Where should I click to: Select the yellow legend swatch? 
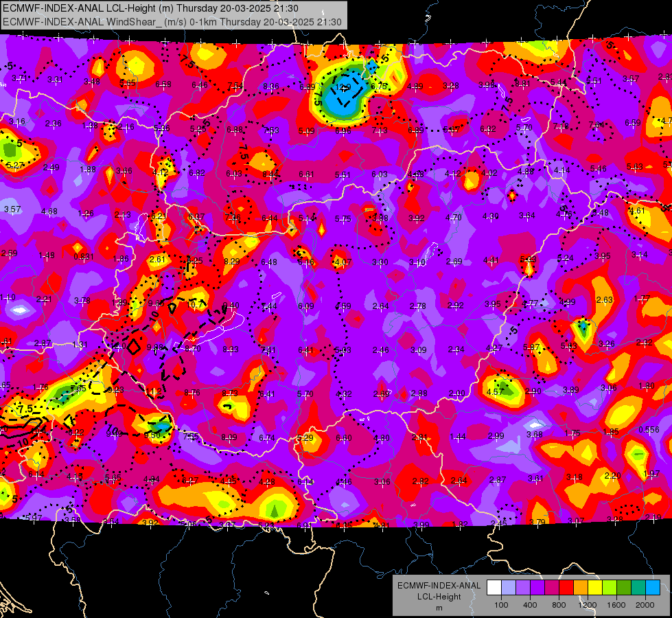(x=595, y=588)
